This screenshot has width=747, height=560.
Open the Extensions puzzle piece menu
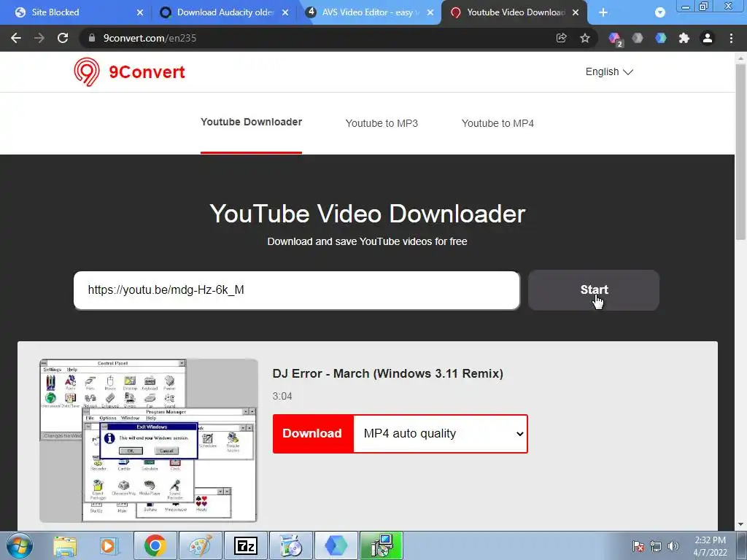(684, 38)
